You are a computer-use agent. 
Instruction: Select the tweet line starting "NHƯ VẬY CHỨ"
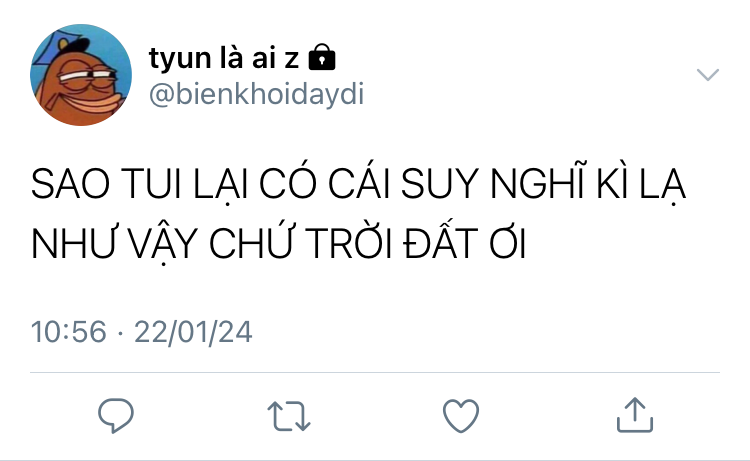pos(278,243)
